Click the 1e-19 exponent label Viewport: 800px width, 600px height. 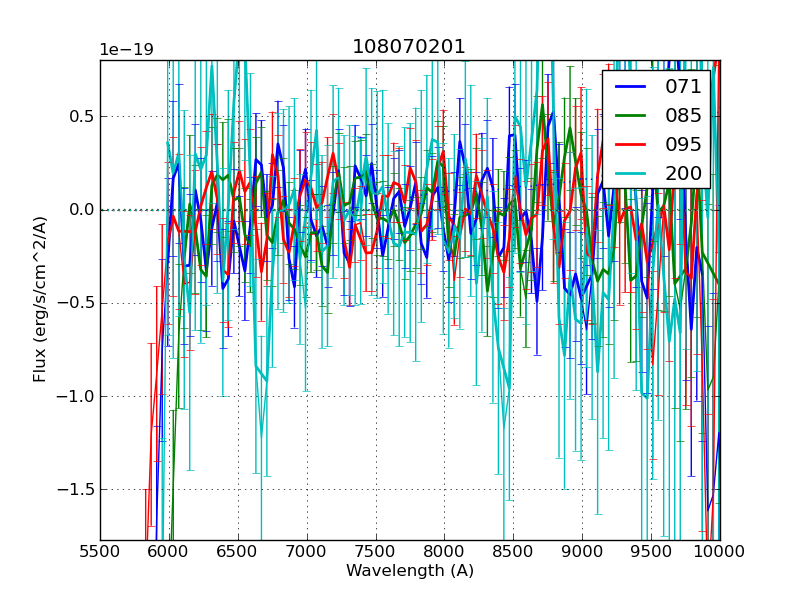tap(126, 50)
